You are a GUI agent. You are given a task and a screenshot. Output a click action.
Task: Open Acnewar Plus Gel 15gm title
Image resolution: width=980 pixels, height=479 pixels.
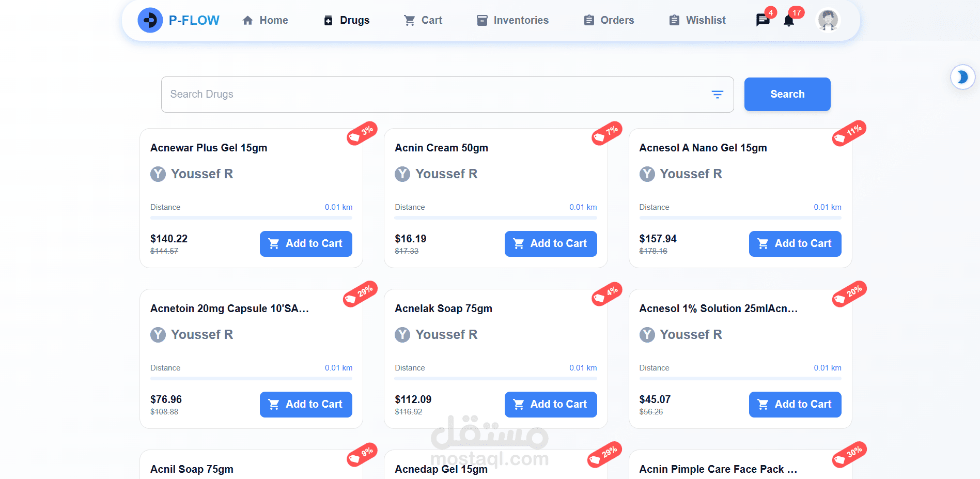(x=209, y=148)
